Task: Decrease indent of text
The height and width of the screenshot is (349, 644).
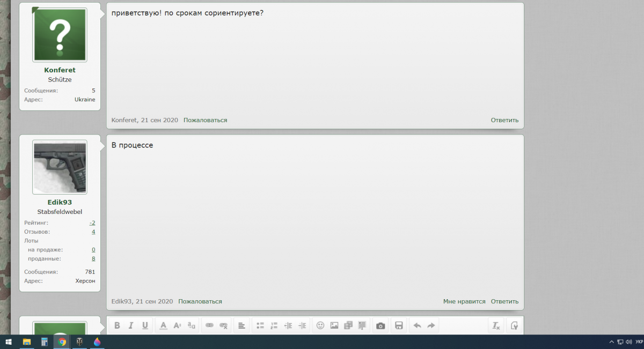Action: tap(288, 325)
